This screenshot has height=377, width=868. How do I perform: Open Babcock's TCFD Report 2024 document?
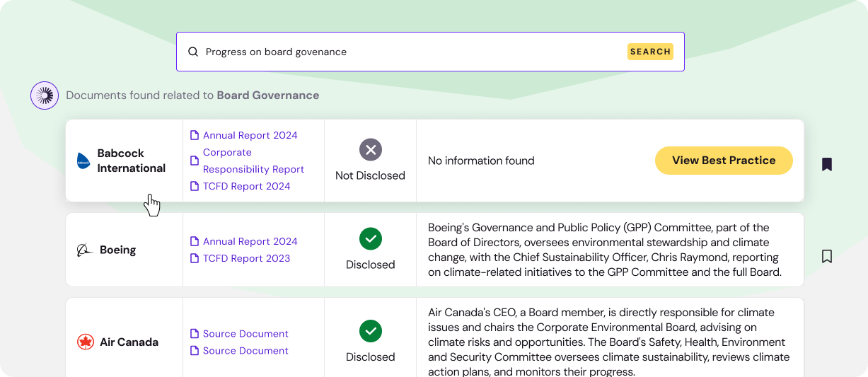pyautogui.click(x=246, y=186)
